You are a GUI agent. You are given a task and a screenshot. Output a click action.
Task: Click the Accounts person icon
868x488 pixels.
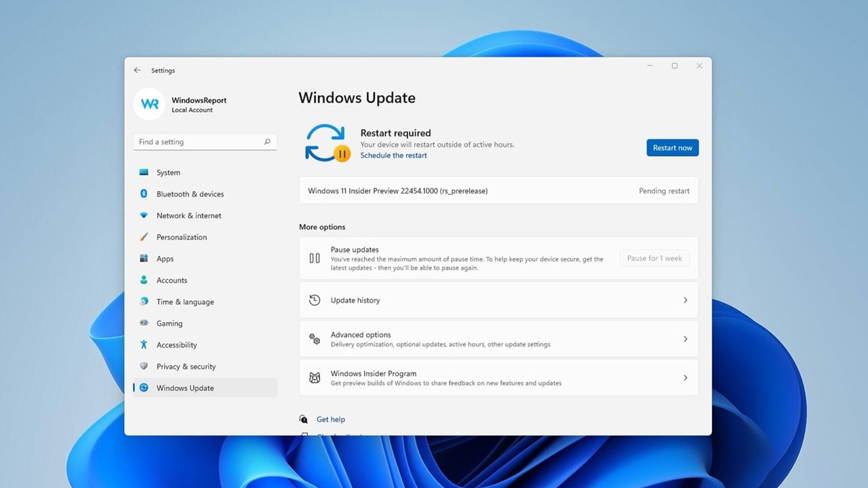pos(143,280)
